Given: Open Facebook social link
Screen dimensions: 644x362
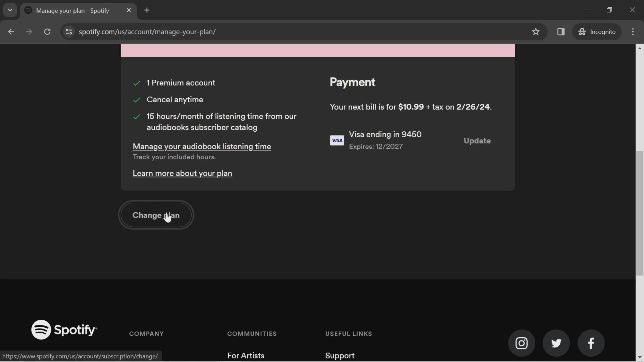Looking at the screenshot, I should (591, 343).
